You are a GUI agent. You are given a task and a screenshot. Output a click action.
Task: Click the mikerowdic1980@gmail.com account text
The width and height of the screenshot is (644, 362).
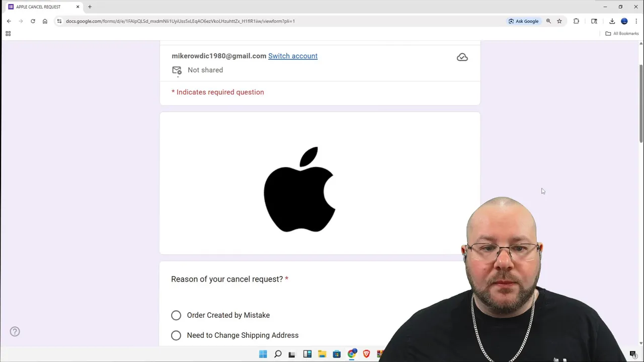point(219,56)
